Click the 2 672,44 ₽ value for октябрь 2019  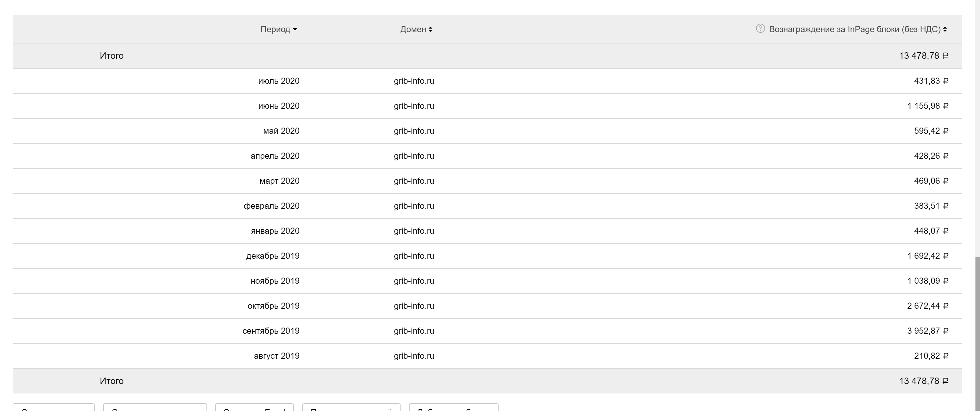[x=927, y=306]
